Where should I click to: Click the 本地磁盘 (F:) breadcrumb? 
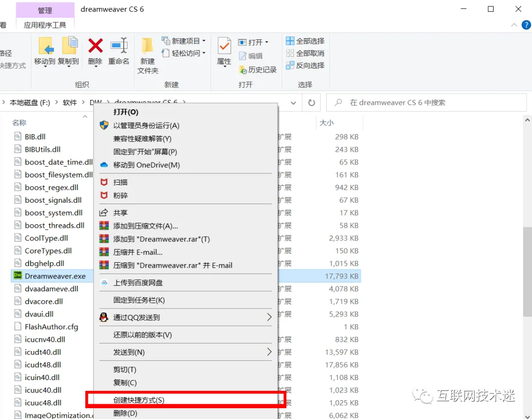coord(30,103)
